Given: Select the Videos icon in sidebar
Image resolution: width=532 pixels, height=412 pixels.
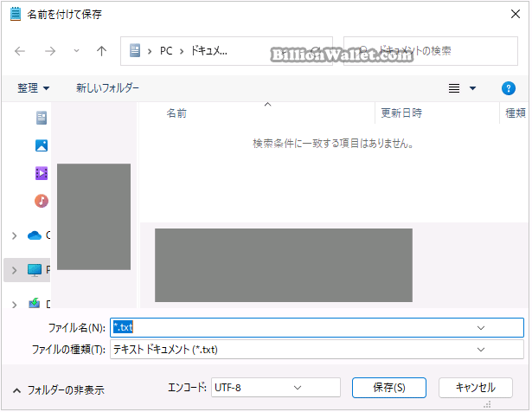Looking at the screenshot, I should point(42,173).
